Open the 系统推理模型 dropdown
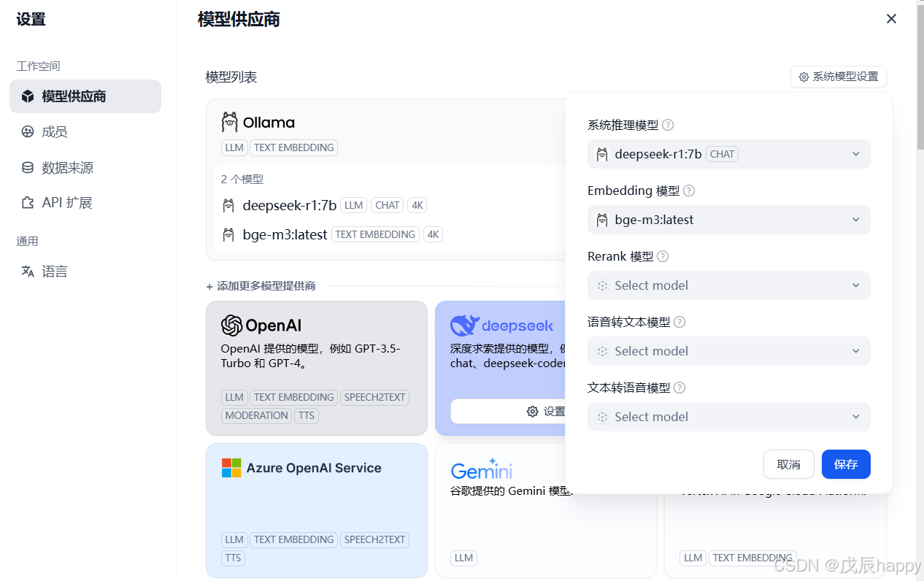This screenshot has width=924, height=581. [729, 154]
